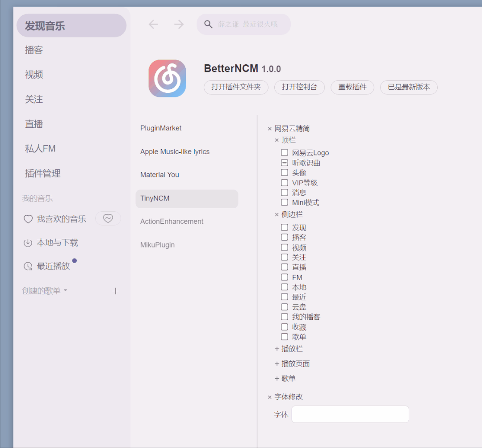Check the 直播 sidebar checkbox
The width and height of the screenshot is (482, 448).
click(285, 267)
